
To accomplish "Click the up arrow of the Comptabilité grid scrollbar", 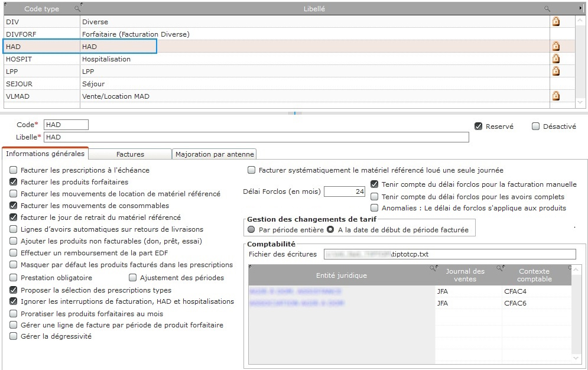I will pyautogui.click(x=576, y=270).
